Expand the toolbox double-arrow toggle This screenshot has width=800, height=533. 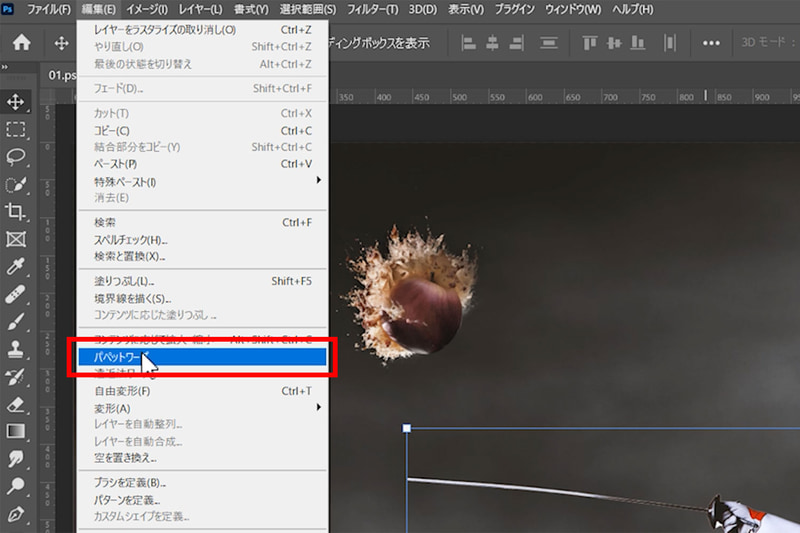point(5,67)
